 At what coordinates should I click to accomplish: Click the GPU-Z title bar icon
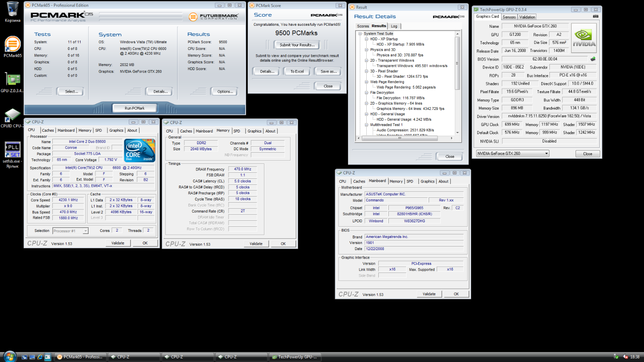pyautogui.click(x=476, y=9)
